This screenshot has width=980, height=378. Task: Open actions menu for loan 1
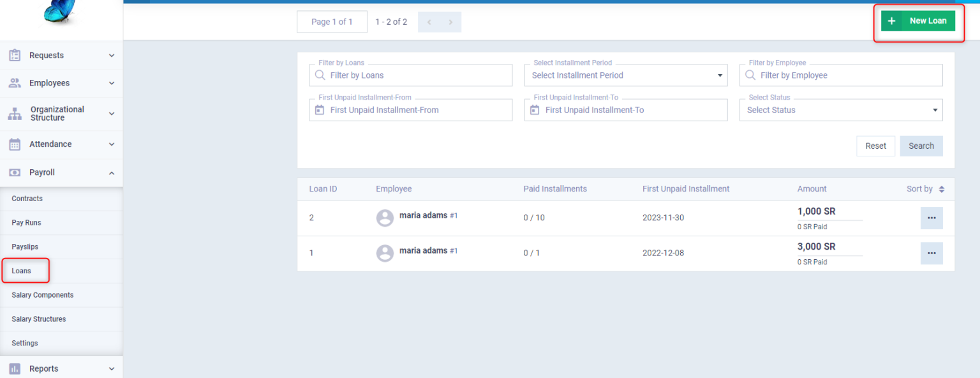tap(932, 253)
